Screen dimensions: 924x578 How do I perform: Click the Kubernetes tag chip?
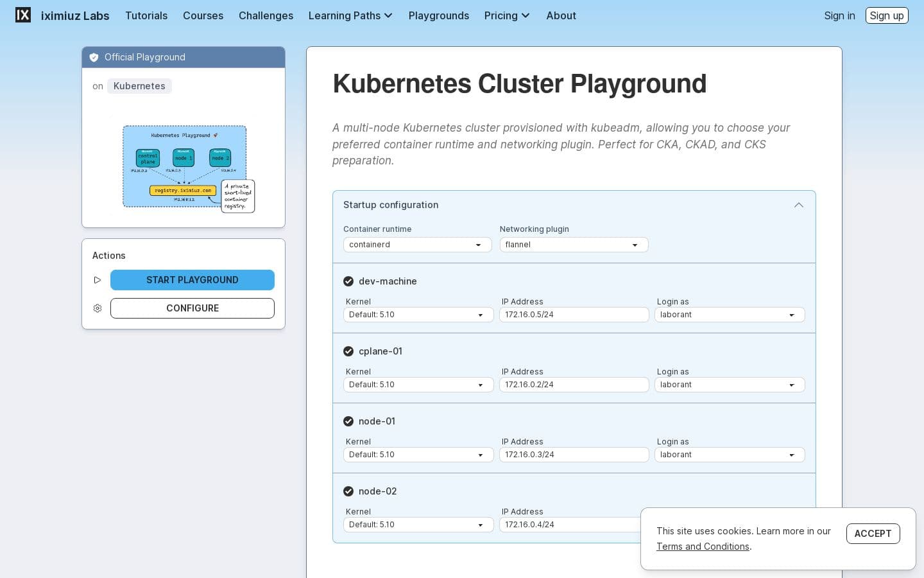139,86
